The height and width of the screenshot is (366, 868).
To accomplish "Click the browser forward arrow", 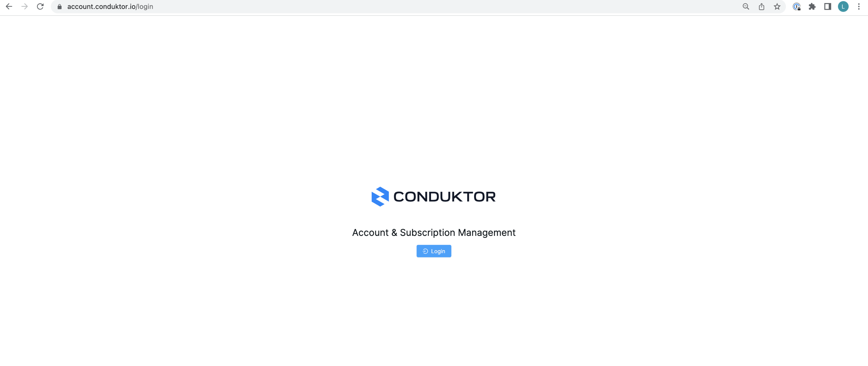I will point(25,6).
